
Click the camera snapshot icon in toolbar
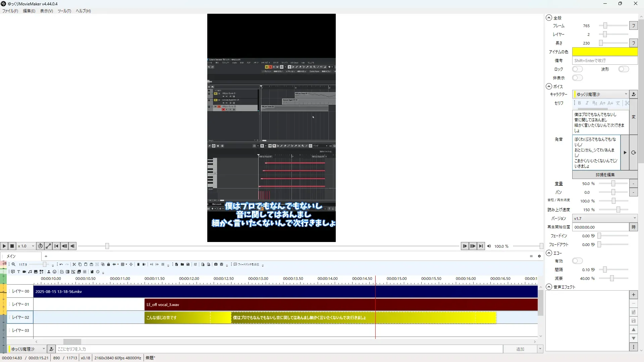point(216,264)
